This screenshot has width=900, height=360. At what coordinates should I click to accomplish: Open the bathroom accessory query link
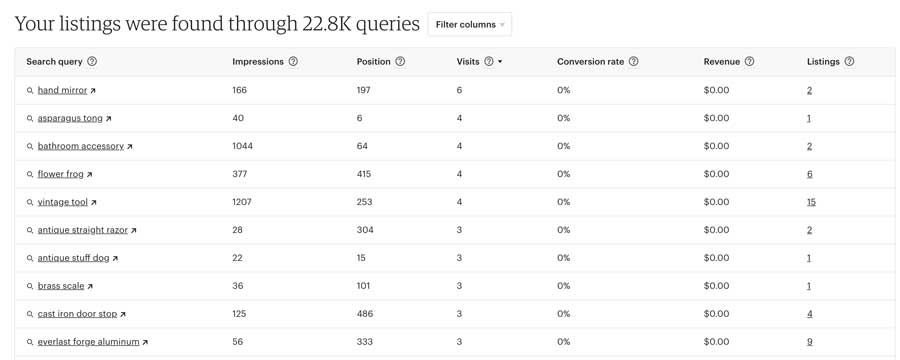point(80,146)
